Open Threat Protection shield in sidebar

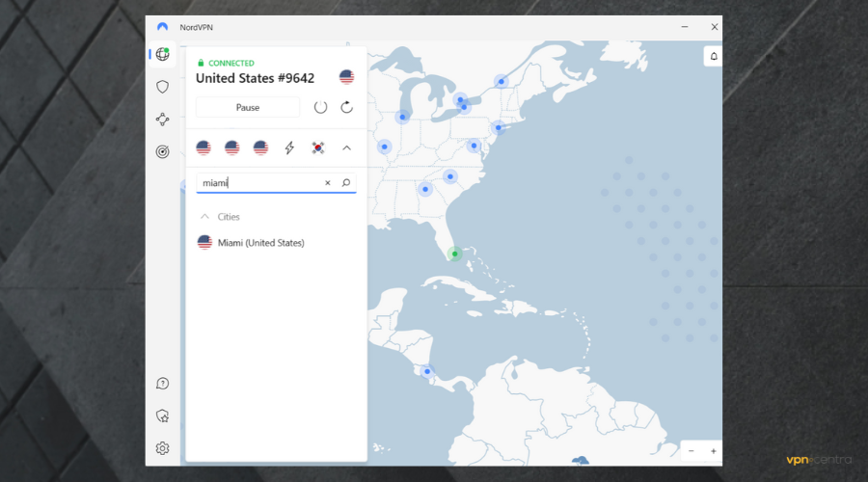(x=162, y=87)
